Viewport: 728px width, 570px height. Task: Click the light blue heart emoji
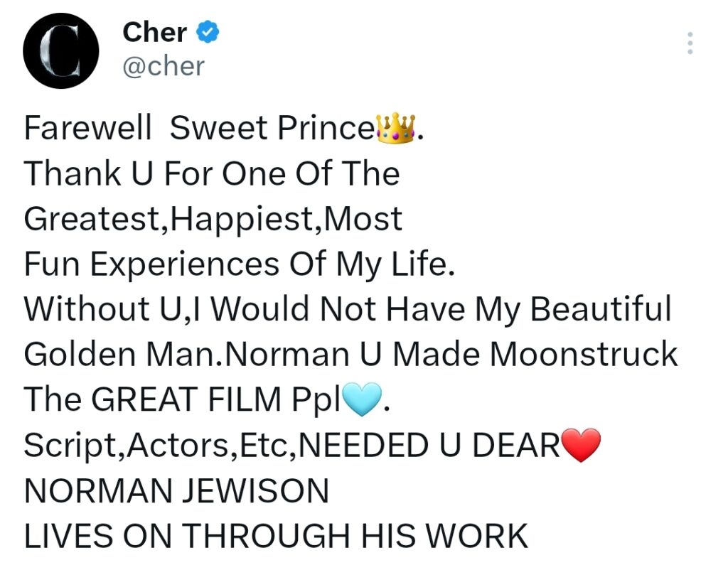tap(362, 399)
